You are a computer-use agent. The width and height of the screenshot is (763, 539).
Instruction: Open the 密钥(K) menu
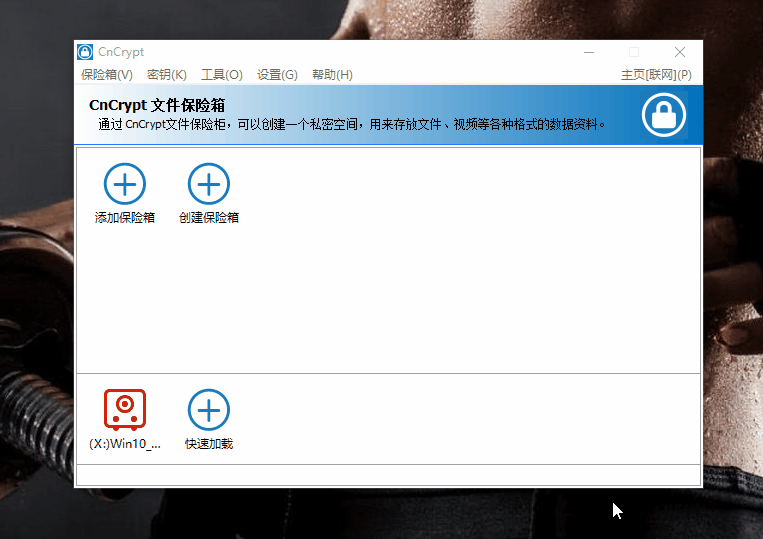click(167, 75)
